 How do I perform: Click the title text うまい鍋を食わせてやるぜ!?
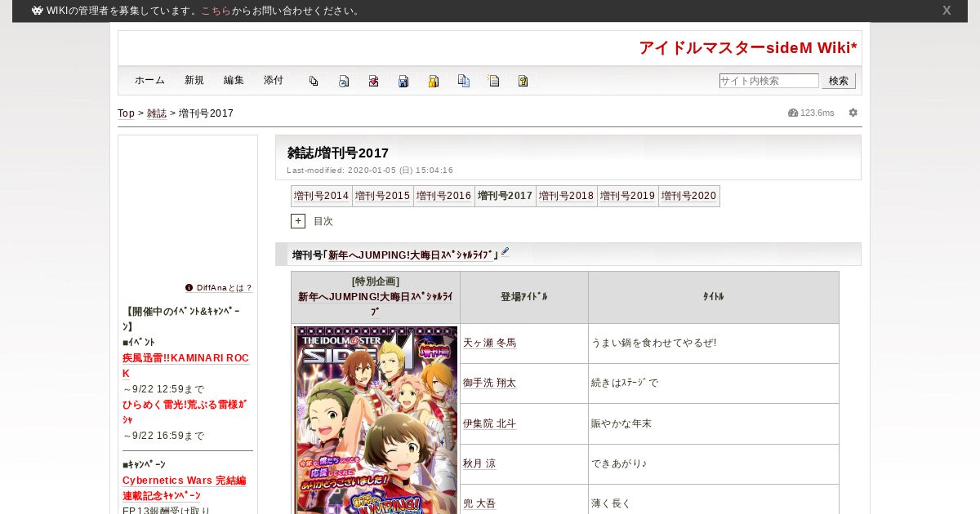tap(653, 343)
